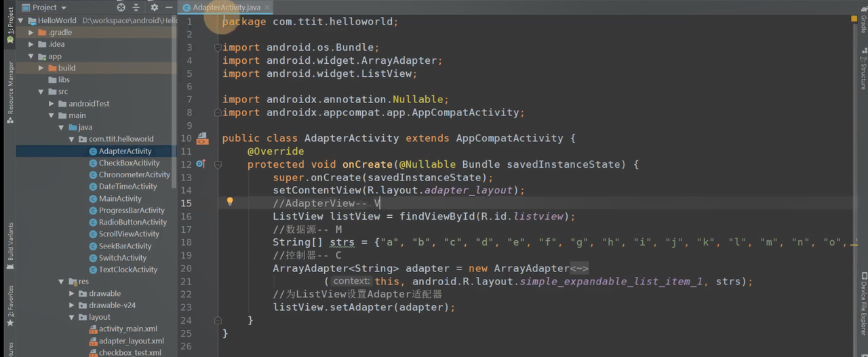Click the fold end marker on line 24
The height and width of the screenshot is (357, 868).
(x=218, y=320)
